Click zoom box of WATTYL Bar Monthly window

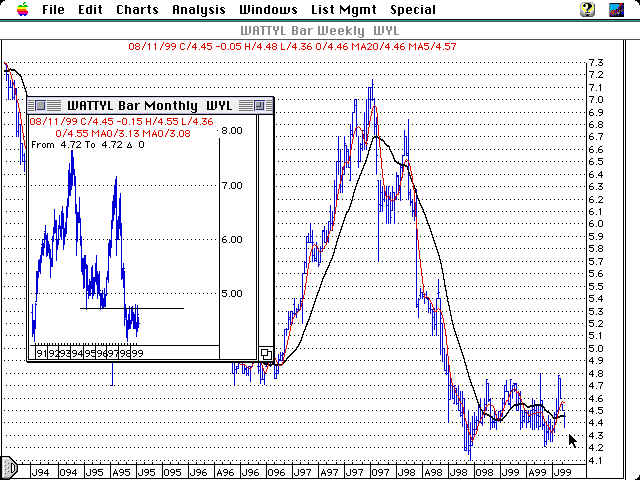pos(259,106)
